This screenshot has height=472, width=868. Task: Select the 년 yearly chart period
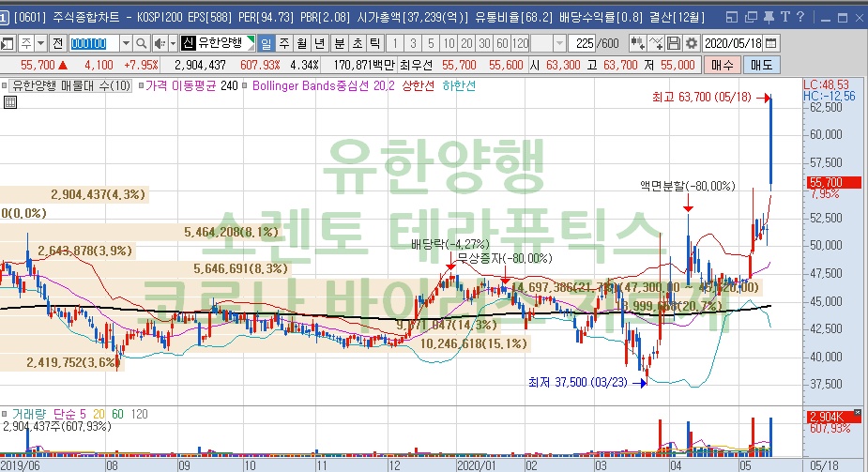(x=319, y=43)
